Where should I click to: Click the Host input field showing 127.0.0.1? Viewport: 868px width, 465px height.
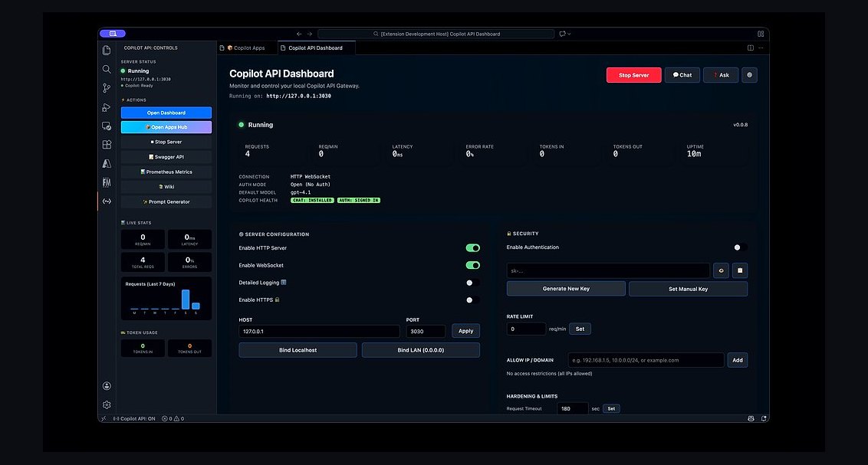320,331
